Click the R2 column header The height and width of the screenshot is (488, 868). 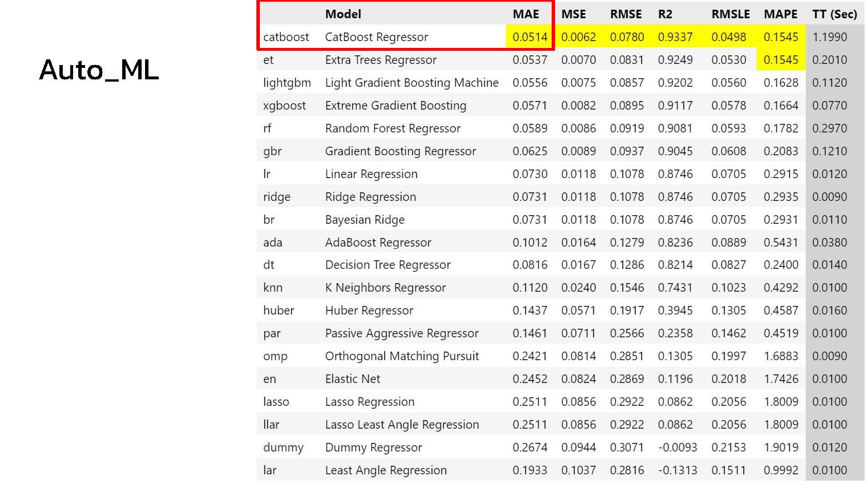(665, 14)
